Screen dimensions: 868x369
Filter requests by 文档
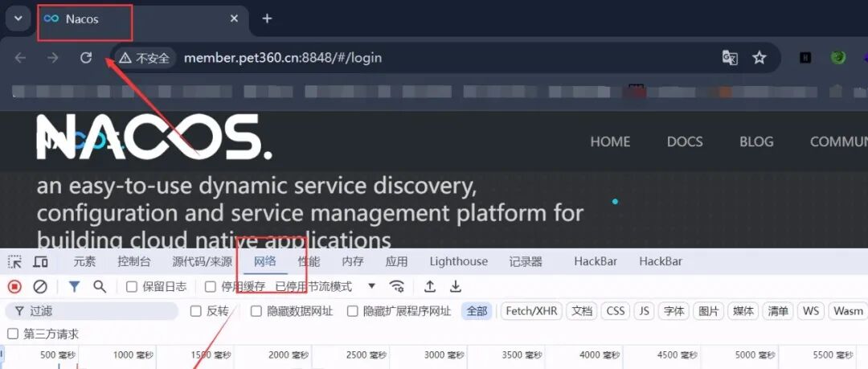click(582, 311)
